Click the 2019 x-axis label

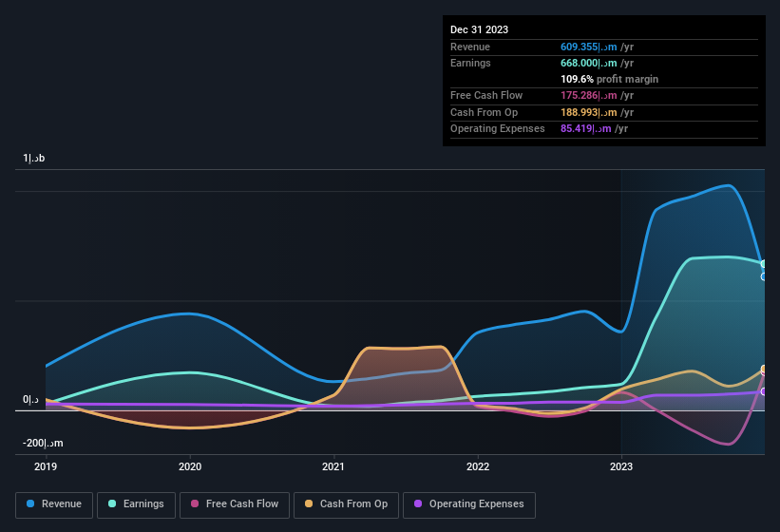46,466
